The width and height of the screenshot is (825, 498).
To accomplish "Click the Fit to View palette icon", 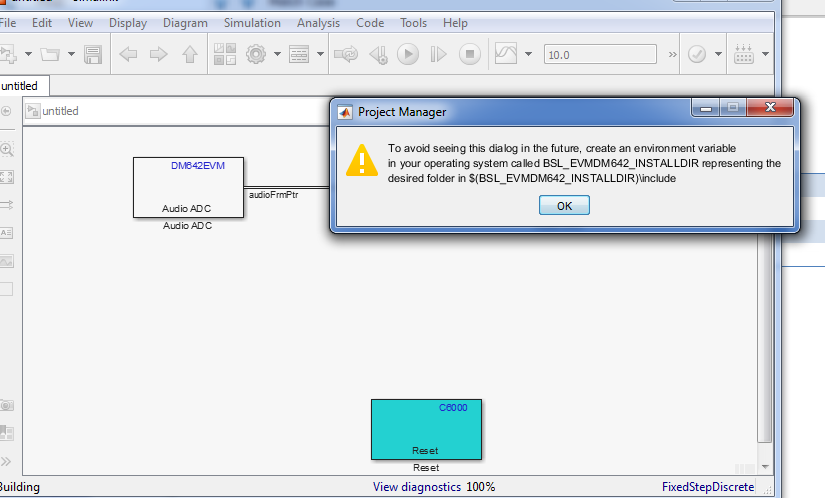I will (6, 177).
